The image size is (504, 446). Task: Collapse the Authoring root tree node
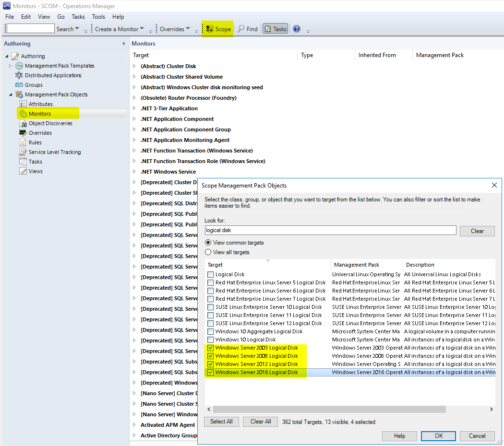[x=7, y=56]
